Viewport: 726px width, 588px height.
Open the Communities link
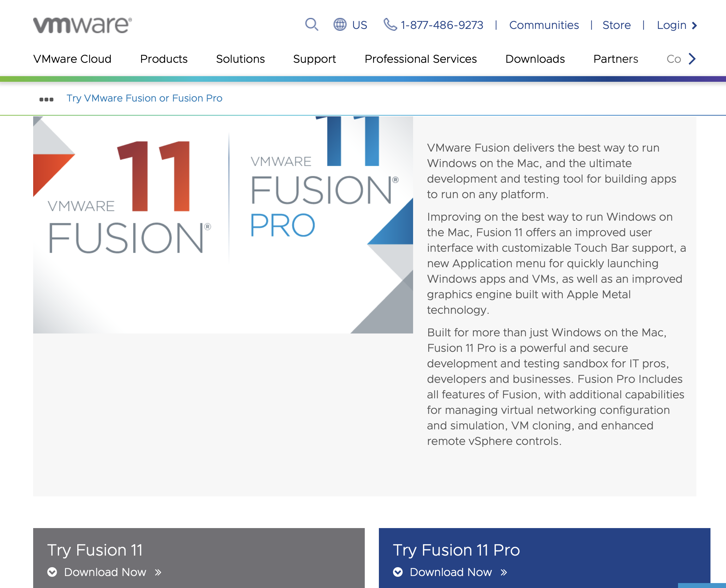544,25
